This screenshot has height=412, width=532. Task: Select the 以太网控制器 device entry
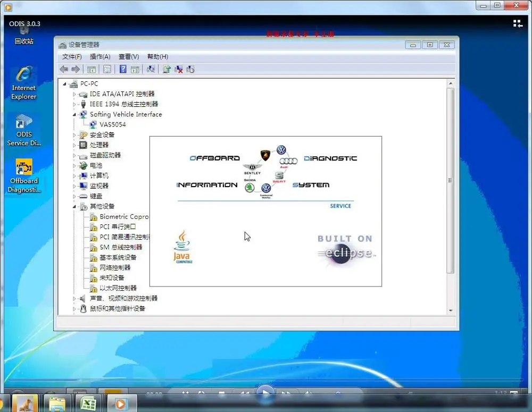click(118, 288)
